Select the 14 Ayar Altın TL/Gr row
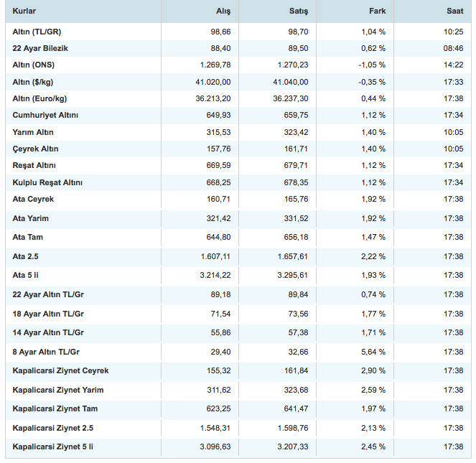This screenshot has width=476, height=463. point(48,332)
